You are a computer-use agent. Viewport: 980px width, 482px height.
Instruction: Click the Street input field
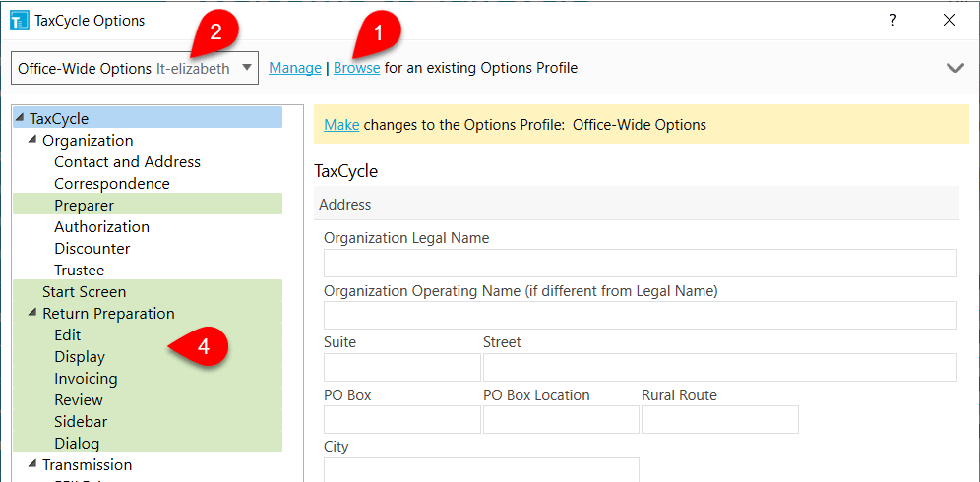pyautogui.click(x=720, y=367)
